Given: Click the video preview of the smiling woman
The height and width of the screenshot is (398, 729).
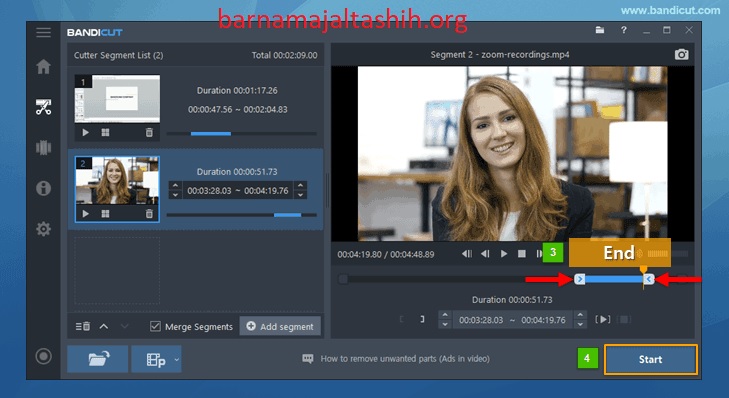Looking at the screenshot, I should (512, 153).
